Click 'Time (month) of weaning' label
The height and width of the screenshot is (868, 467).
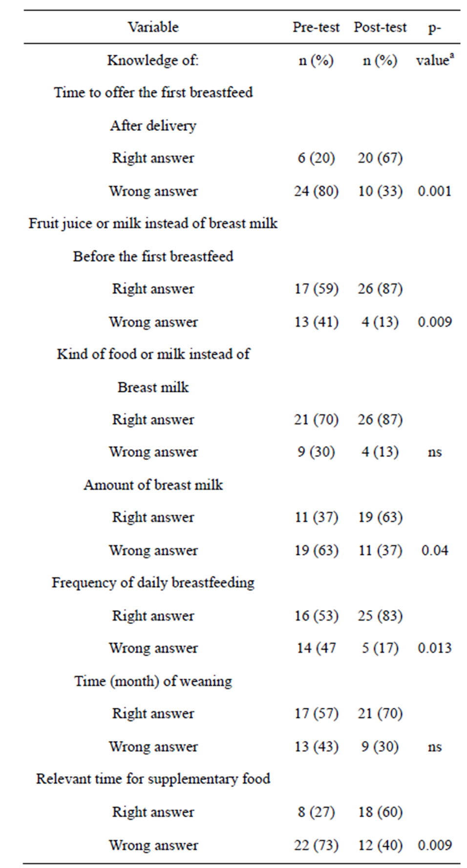tap(153, 681)
